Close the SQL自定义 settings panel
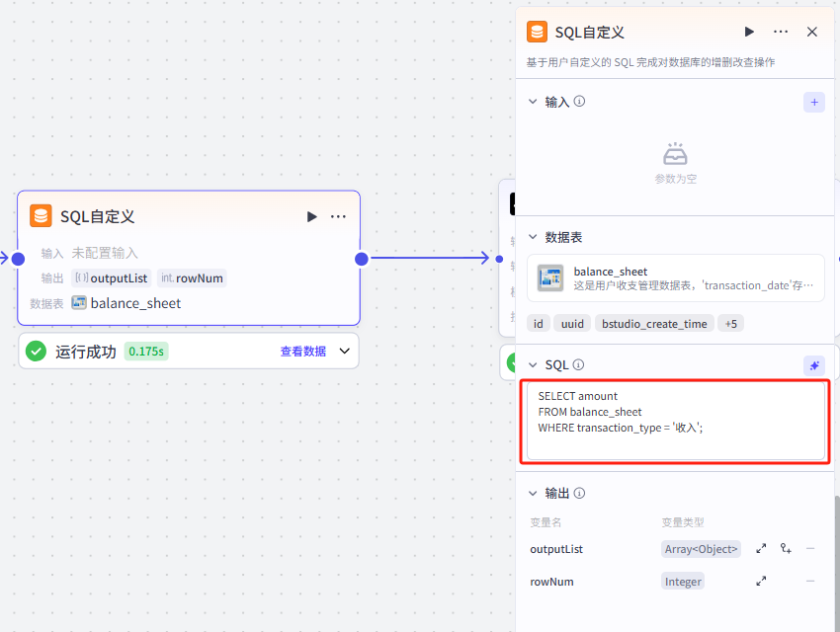Viewport: 840px width, 632px height. pyautogui.click(x=812, y=32)
